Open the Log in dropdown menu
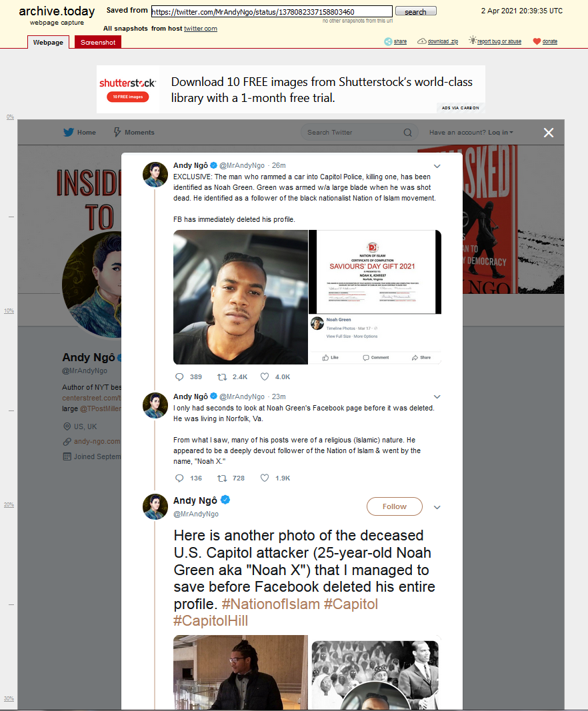 point(471,133)
